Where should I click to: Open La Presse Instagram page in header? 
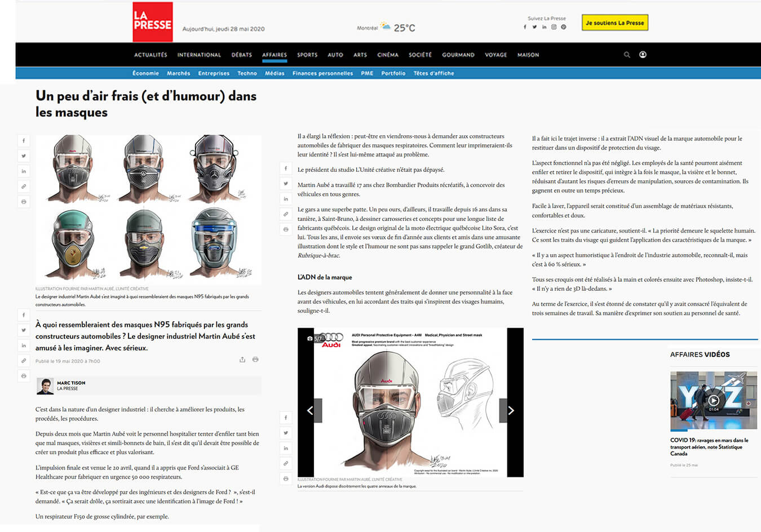[x=554, y=27]
